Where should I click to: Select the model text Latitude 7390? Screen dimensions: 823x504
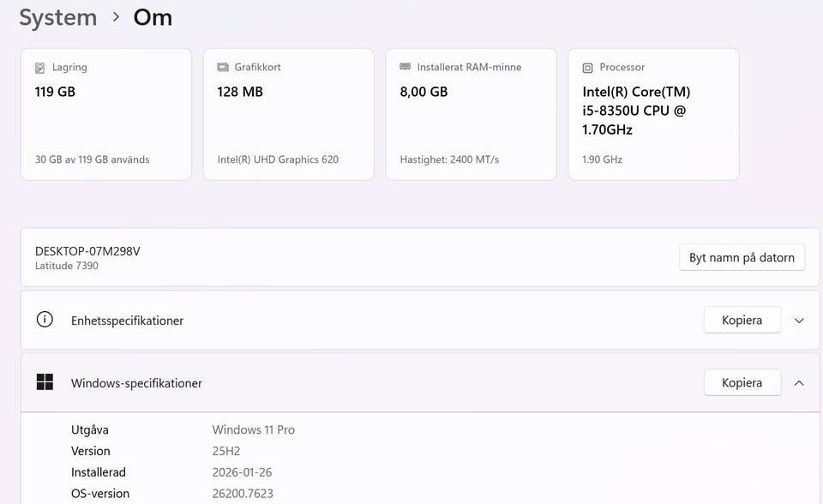(67, 266)
